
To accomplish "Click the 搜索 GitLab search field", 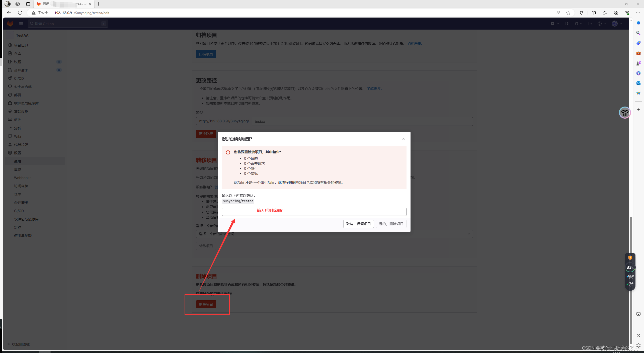I will pyautogui.click(x=68, y=24).
